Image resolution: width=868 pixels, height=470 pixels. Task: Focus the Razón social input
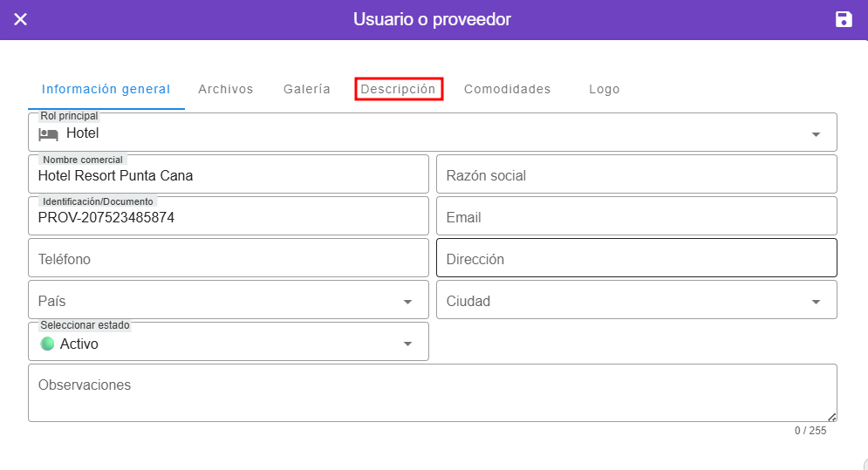636,175
